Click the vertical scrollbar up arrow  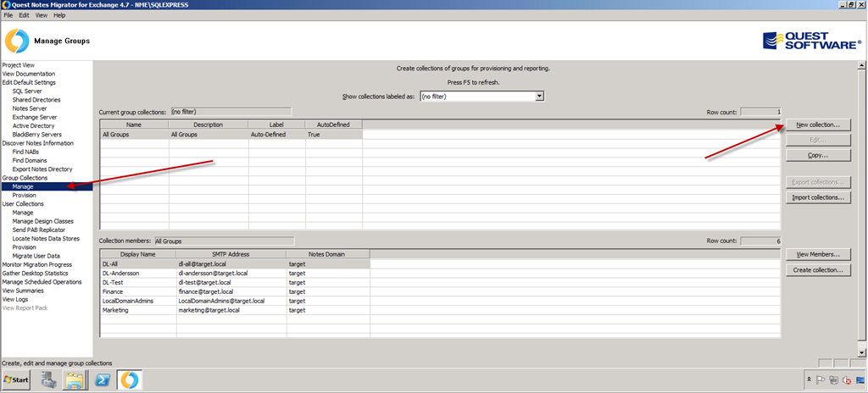point(861,65)
